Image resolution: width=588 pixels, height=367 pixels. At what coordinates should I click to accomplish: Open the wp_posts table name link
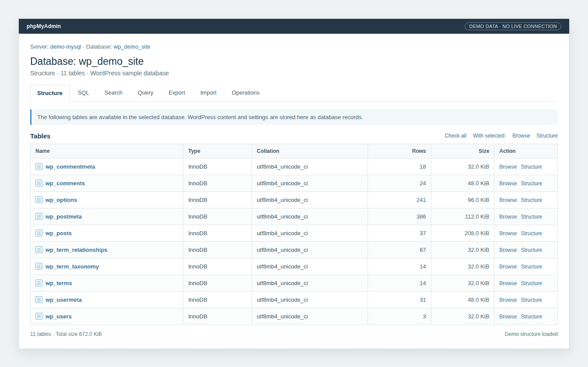59,233
